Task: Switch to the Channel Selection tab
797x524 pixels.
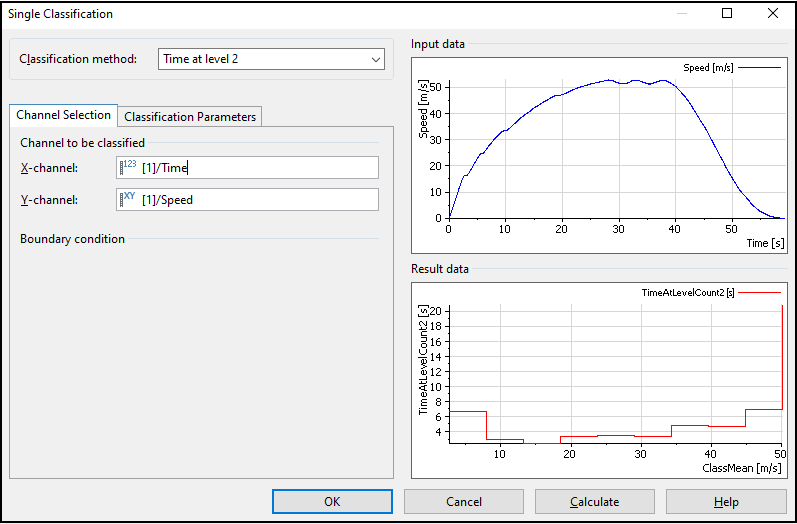Action: [x=63, y=115]
